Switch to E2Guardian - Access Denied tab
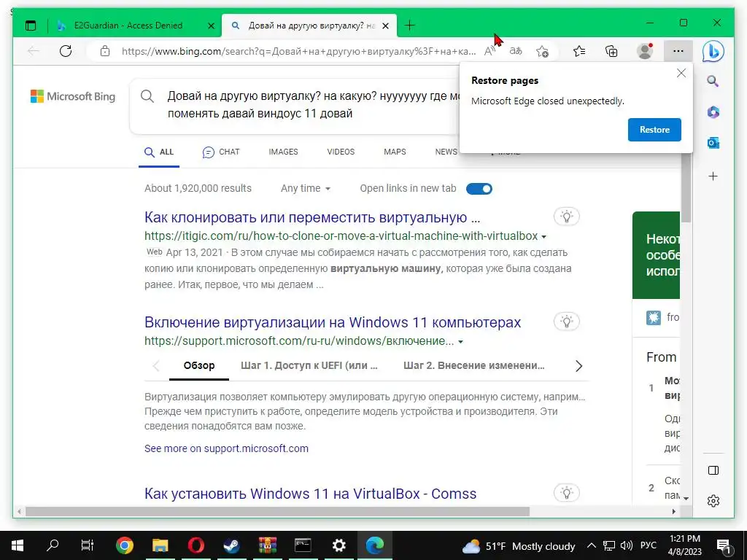Image resolution: width=747 pixels, height=560 pixels. 128,26
